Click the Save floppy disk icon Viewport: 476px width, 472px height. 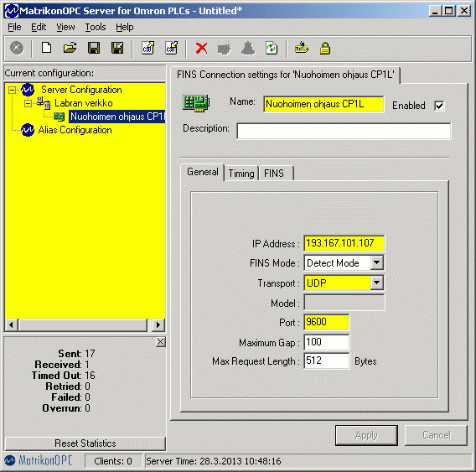[x=94, y=48]
